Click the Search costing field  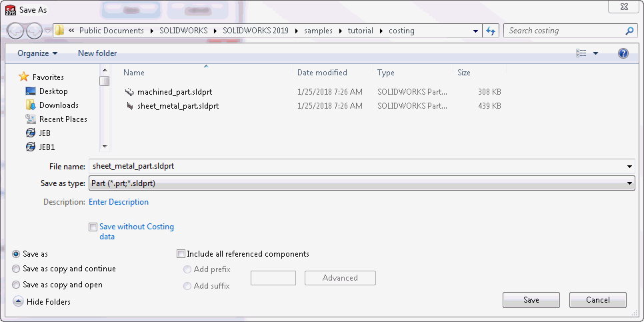click(565, 31)
